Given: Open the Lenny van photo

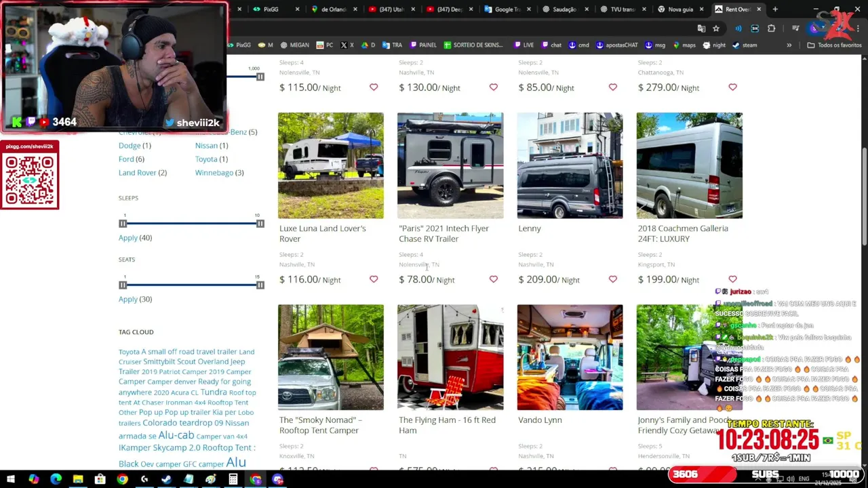Looking at the screenshot, I should pos(570,165).
